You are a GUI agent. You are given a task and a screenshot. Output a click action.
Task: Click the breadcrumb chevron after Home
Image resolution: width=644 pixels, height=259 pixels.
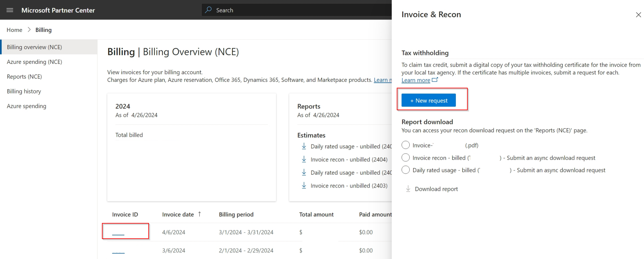point(29,30)
